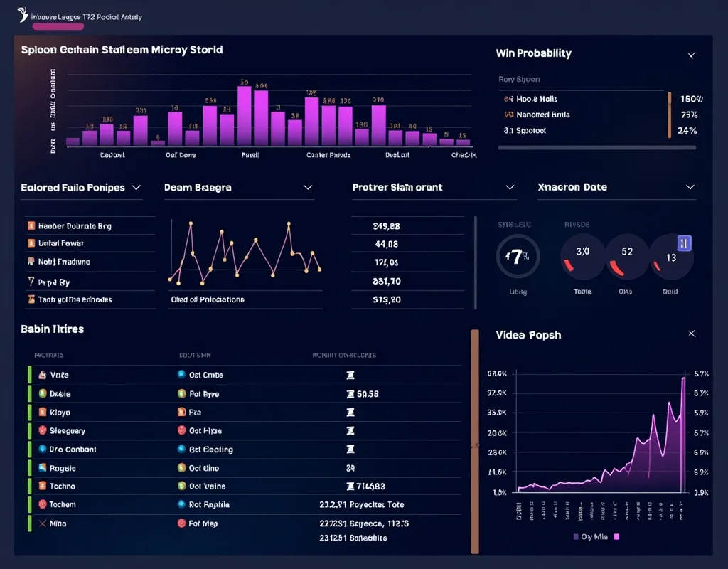Click the value 349,88 in Protrer list
This screenshot has height=569, width=728.
pyautogui.click(x=386, y=226)
